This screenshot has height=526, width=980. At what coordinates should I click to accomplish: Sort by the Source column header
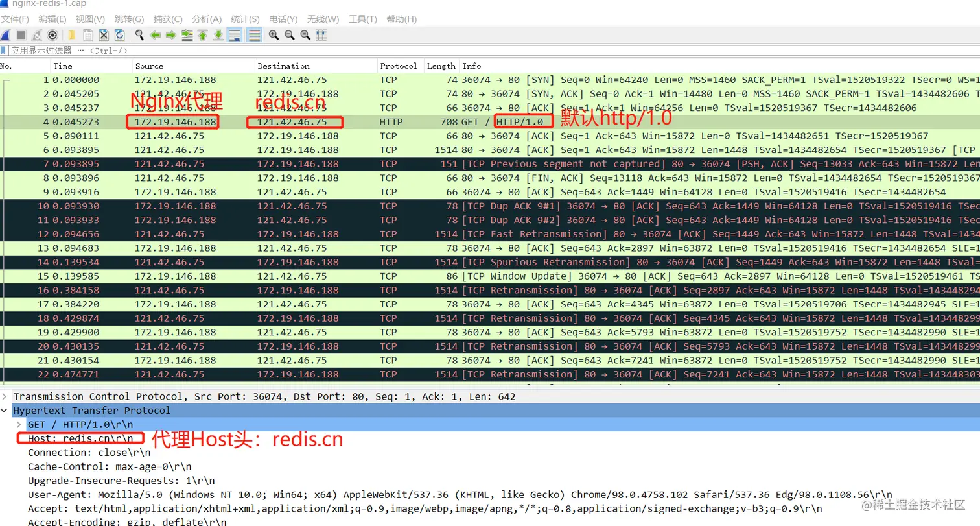[x=193, y=66]
